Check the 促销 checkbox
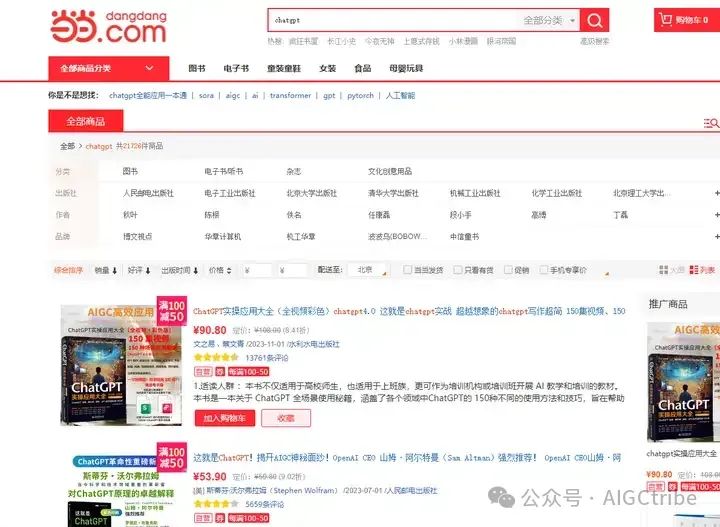The height and width of the screenshot is (527, 720). [x=508, y=269]
